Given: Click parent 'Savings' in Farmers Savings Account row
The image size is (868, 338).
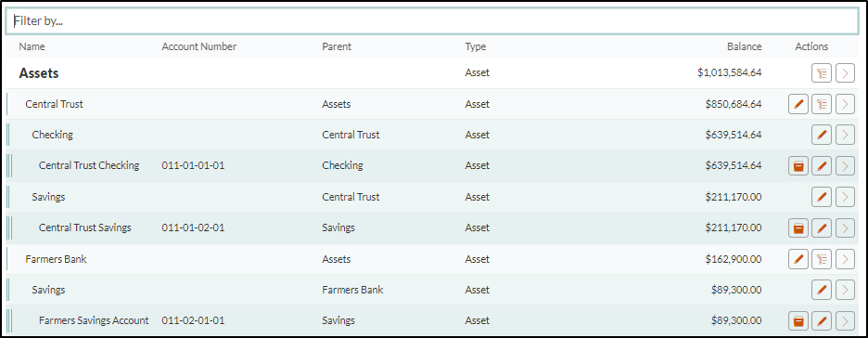Looking at the screenshot, I should (x=338, y=320).
